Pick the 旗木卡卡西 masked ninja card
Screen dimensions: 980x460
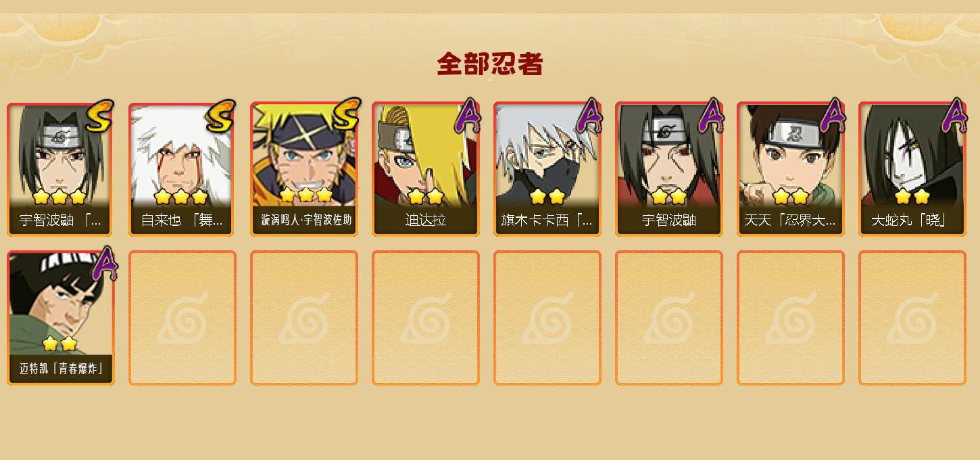(547, 169)
